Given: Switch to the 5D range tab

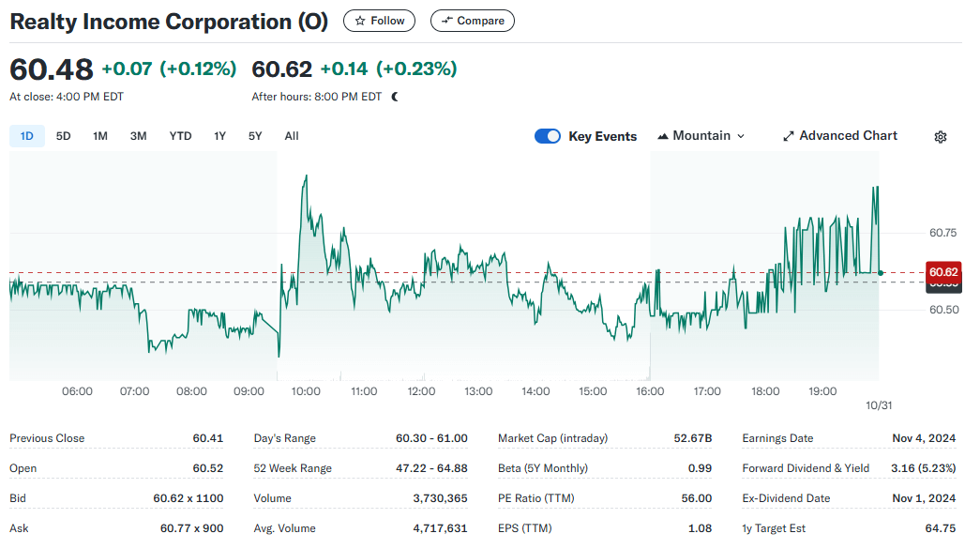Looking at the screenshot, I should 63,136.
